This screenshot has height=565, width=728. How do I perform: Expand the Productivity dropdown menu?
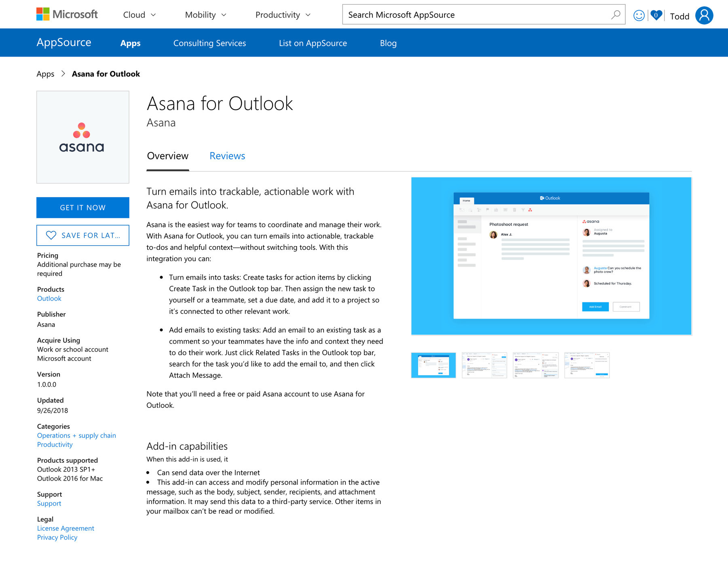283,15
